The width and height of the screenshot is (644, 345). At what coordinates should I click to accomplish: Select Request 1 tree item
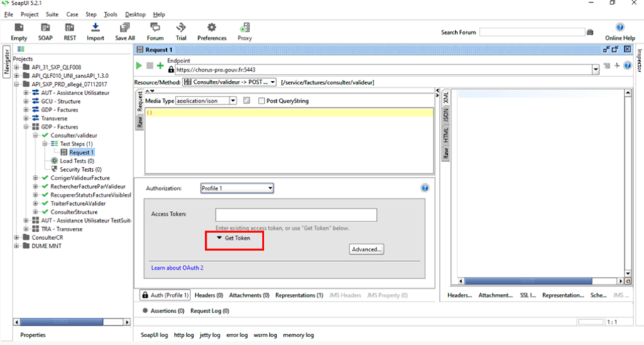82,153
